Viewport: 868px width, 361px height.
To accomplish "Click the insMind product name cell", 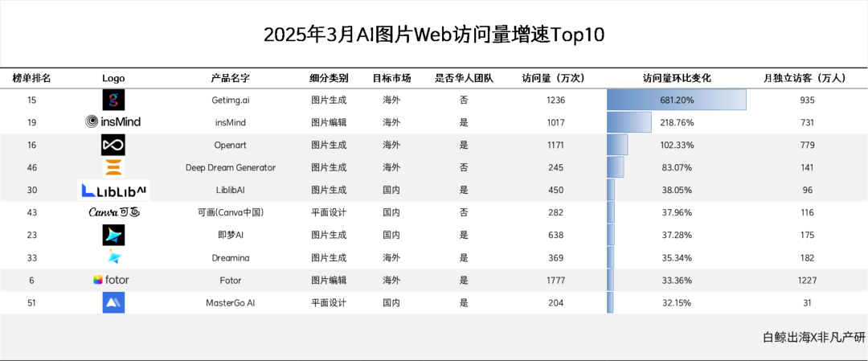I will tap(231, 122).
